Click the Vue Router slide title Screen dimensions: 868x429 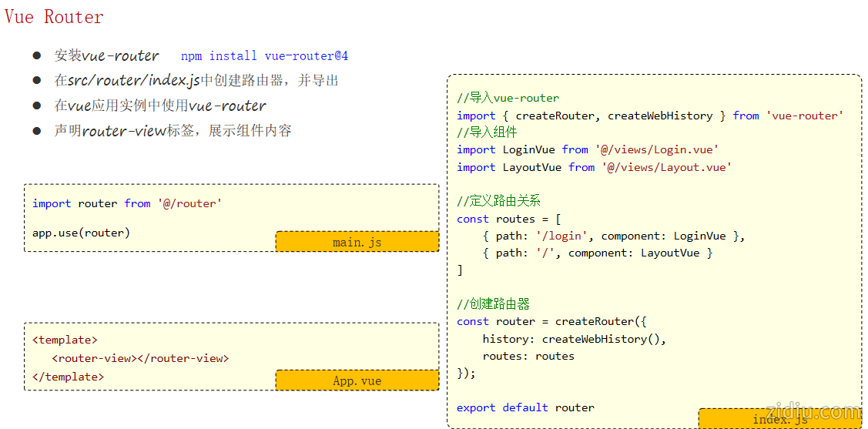[x=54, y=17]
